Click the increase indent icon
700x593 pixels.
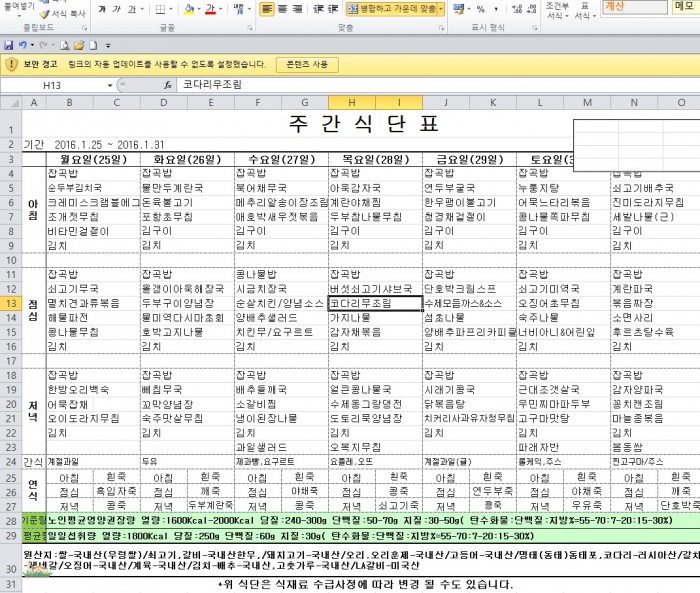pos(333,9)
